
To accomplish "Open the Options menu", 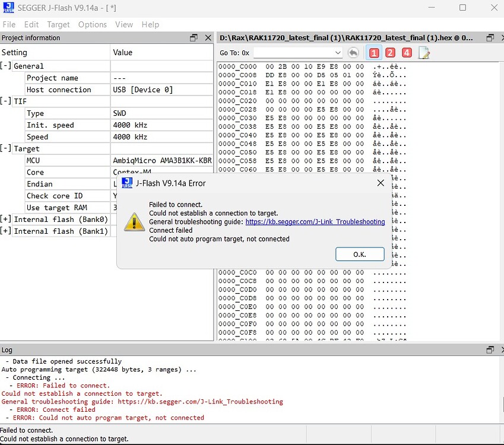I will 93,24.
